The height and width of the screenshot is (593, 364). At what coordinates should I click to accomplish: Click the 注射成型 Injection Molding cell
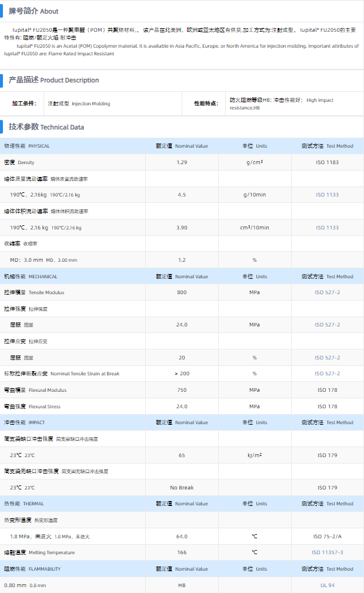click(79, 104)
